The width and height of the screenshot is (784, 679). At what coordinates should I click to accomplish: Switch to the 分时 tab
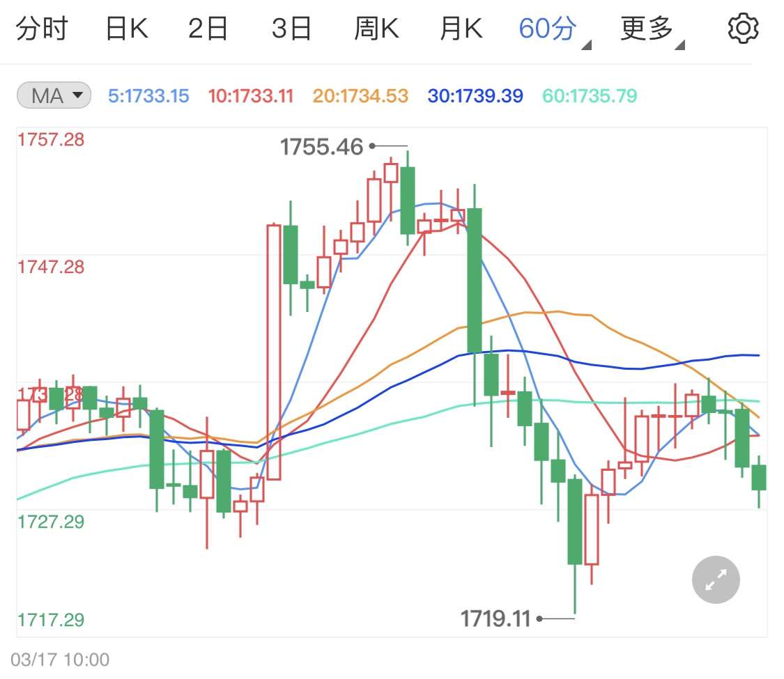(x=42, y=29)
